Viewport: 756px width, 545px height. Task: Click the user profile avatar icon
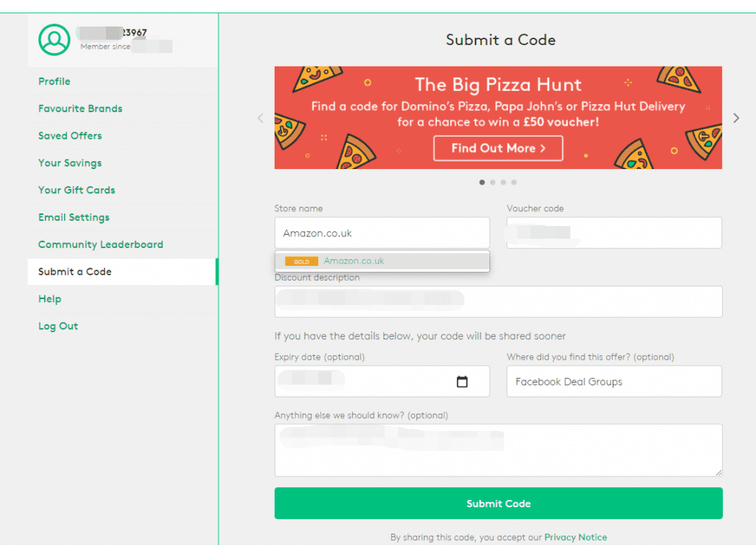54,40
